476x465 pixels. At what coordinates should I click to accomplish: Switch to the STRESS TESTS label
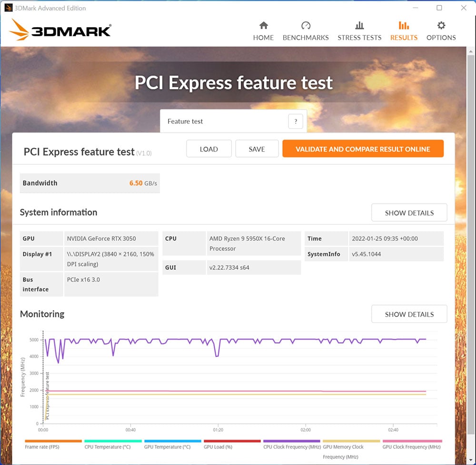pyautogui.click(x=359, y=38)
